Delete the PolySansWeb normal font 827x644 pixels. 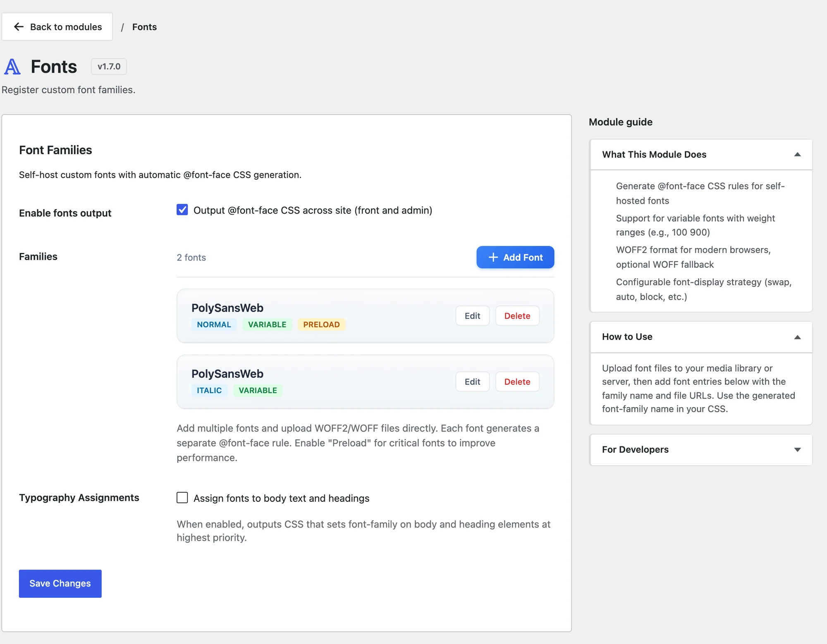click(517, 316)
